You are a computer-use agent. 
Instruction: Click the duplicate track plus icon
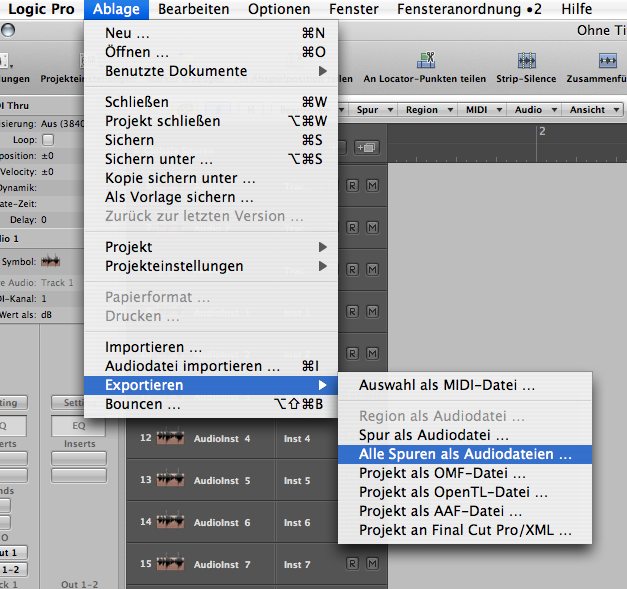tap(366, 148)
